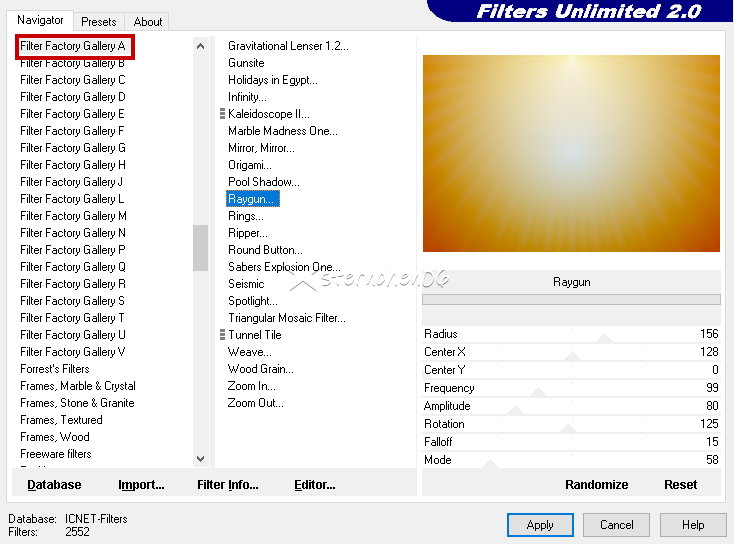Screen dimensions: 734x544
Task: Select the highlighted Raygun filter
Action: pos(253,199)
